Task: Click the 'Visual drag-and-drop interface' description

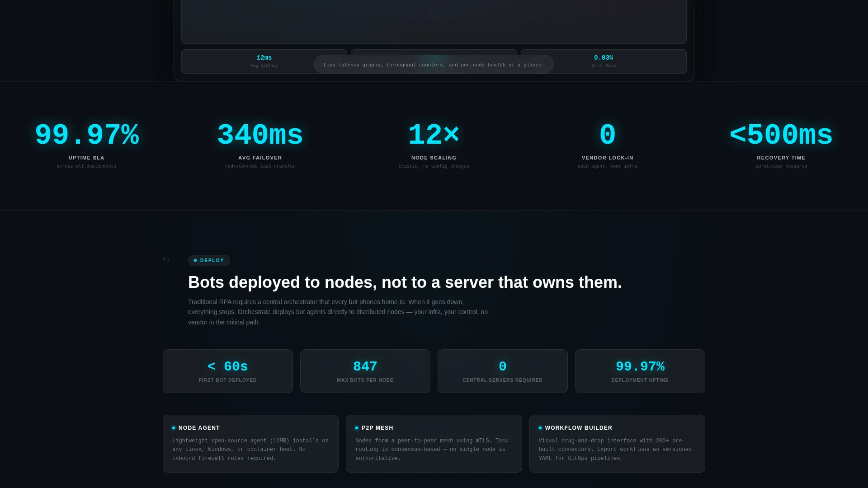Action: coord(615,449)
